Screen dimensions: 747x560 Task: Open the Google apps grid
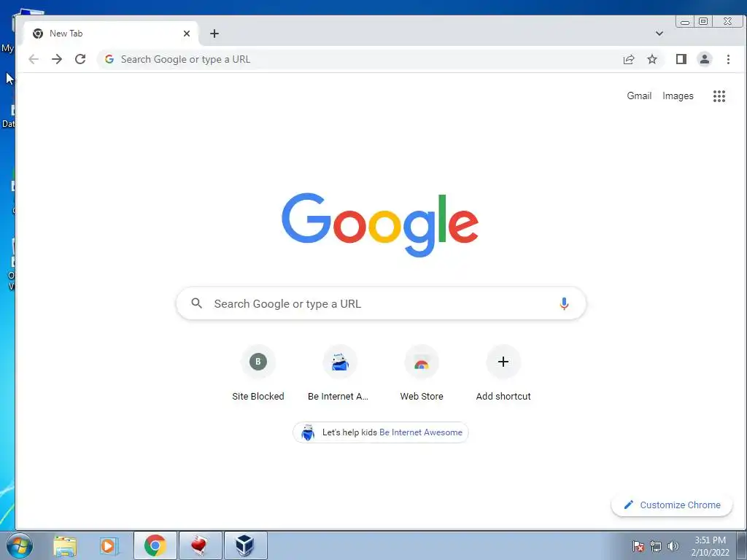[x=719, y=96]
